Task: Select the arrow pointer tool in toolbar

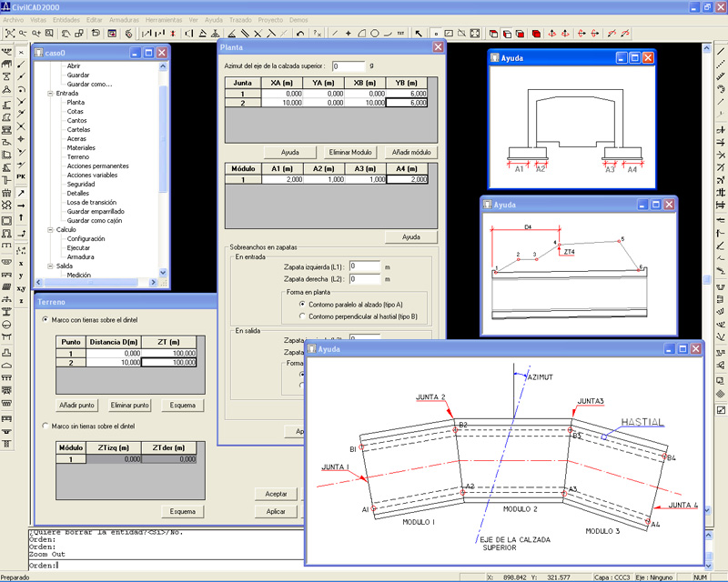Action: click(x=419, y=34)
